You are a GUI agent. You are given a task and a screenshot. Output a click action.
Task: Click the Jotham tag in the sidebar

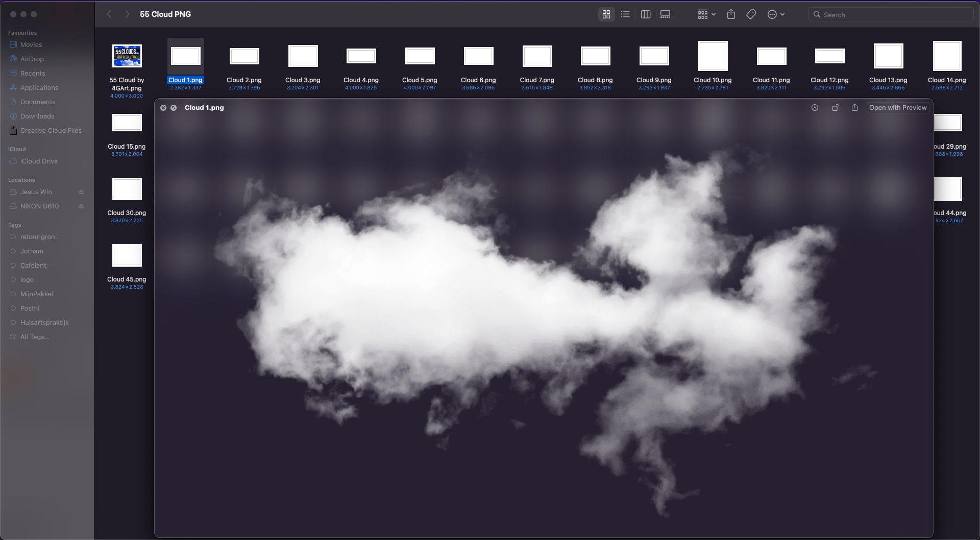(32, 251)
